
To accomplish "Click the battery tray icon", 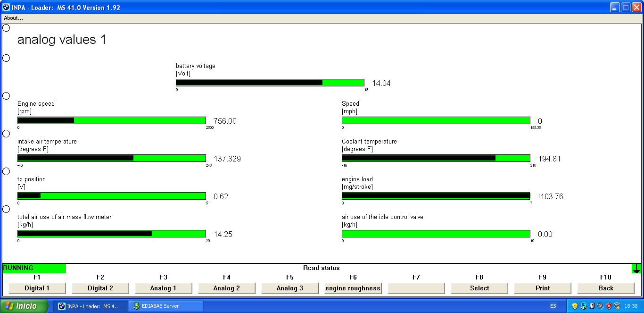I will pos(592,306).
